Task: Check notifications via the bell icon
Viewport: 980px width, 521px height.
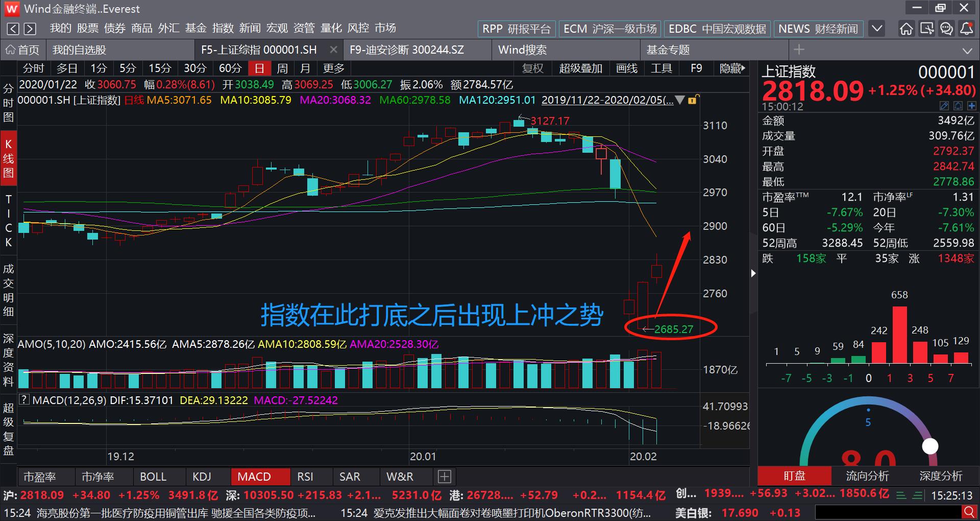Action: [x=967, y=29]
